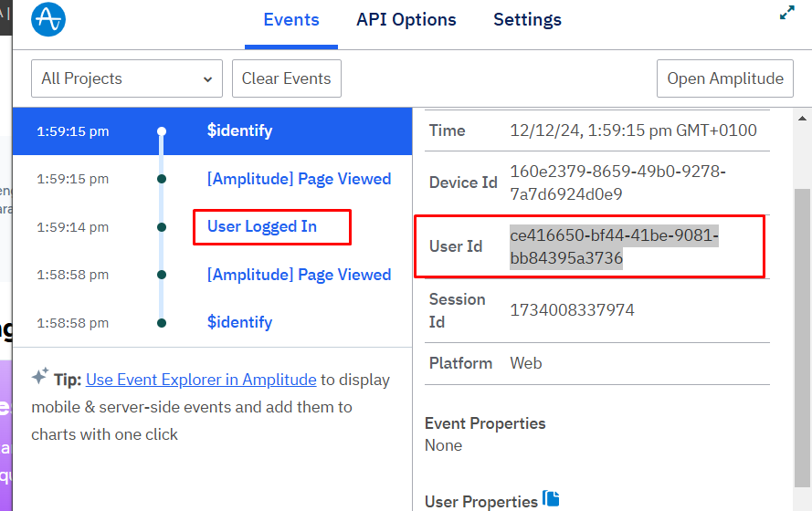The image size is (812, 511).
Task: Copy user properties with the clipboard icon
Action: (x=551, y=498)
